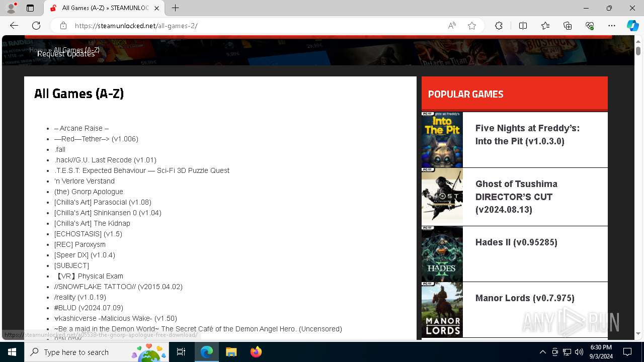Go back to the previous page

(x=14, y=26)
